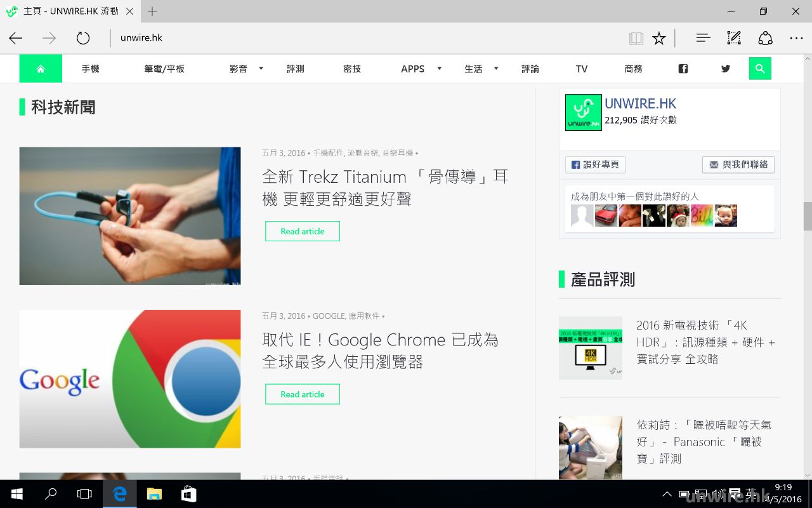The image size is (812, 508).
Task: Open the Edge Hub icon
Action: pos(703,38)
